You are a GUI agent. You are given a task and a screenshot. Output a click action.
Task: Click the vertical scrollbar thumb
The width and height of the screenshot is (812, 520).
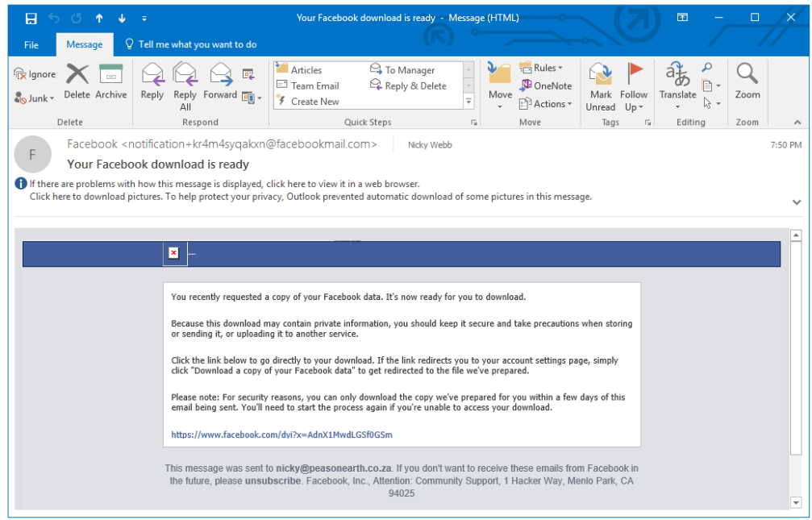click(796, 350)
